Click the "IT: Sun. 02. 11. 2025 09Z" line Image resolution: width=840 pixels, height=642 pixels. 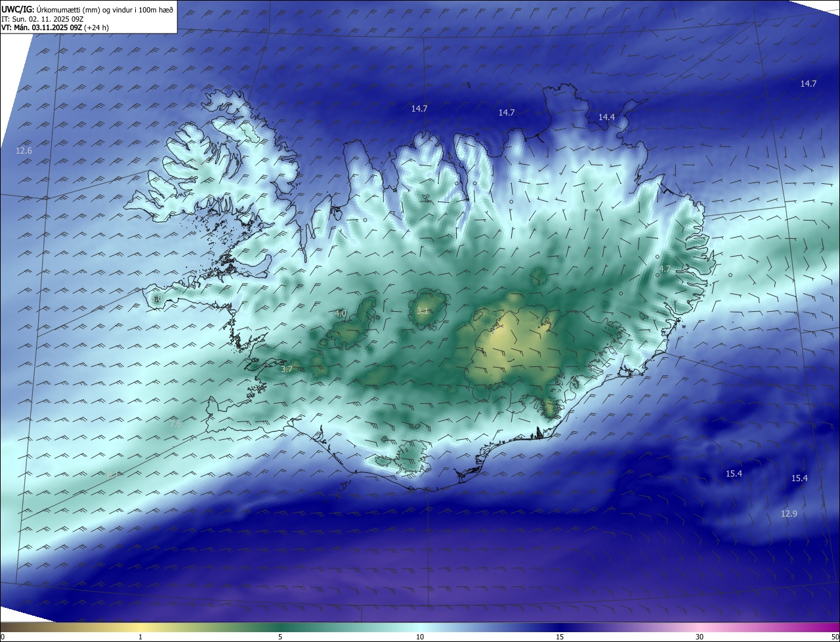coord(43,19)
